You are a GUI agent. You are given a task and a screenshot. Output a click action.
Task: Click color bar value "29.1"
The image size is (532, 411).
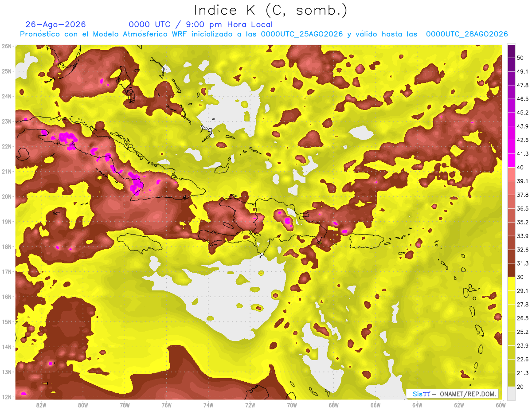(522, 290)
